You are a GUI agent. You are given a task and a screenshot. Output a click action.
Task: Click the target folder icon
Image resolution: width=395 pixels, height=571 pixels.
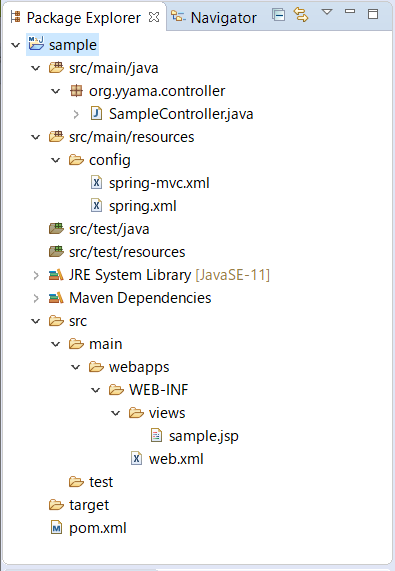(x=56, y=504)
